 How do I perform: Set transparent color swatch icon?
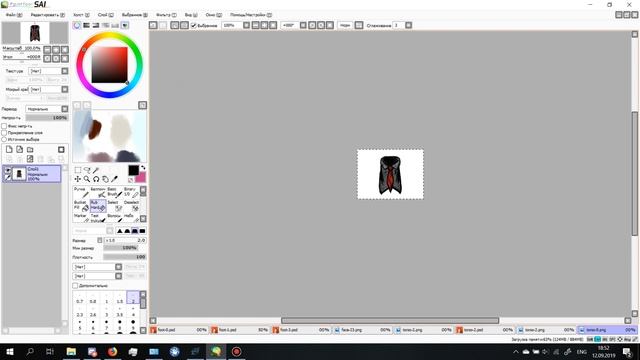(x=131, y=180)
